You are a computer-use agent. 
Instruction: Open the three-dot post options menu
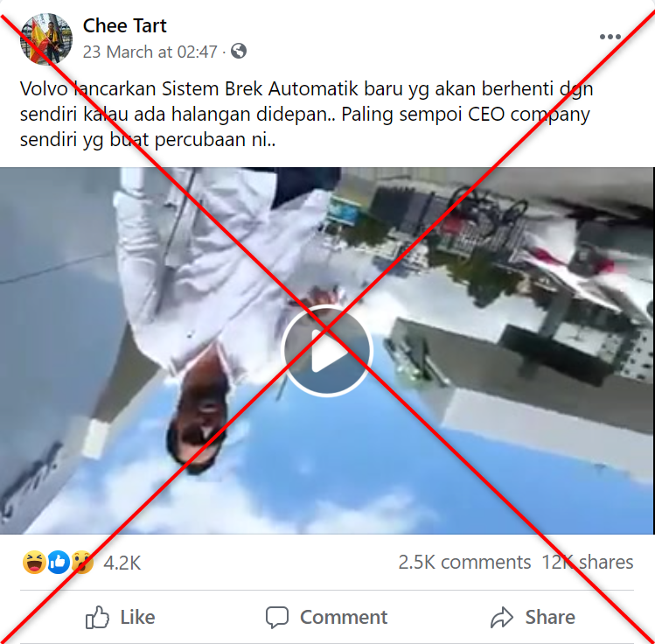610,37
